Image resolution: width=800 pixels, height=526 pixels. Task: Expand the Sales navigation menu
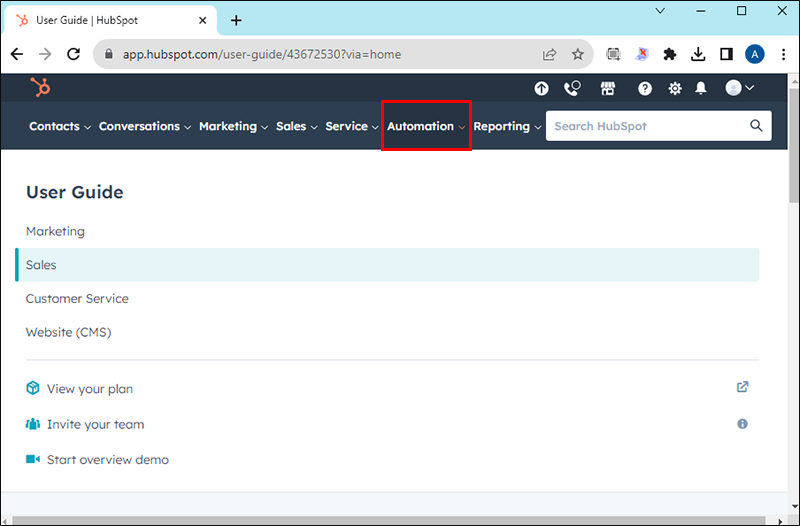(296, 126)
